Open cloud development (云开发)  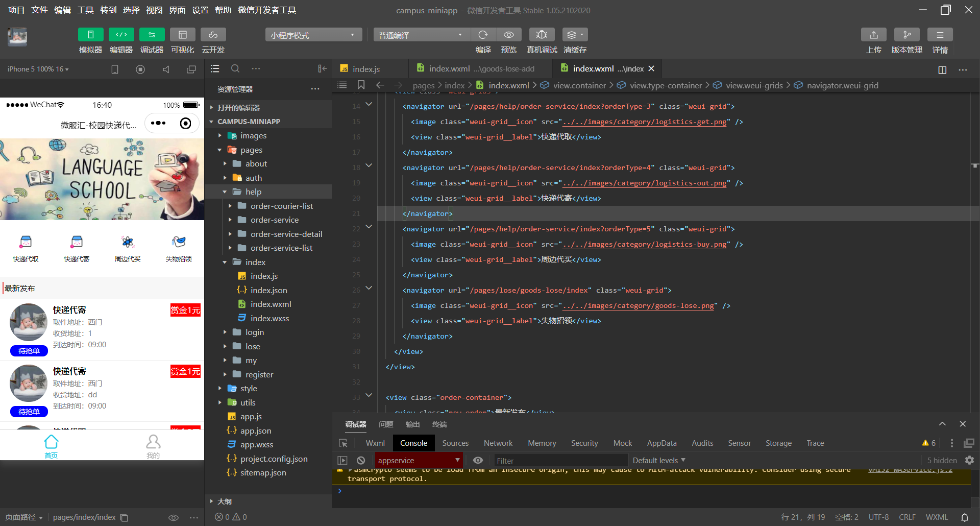[x=213, y=35]
